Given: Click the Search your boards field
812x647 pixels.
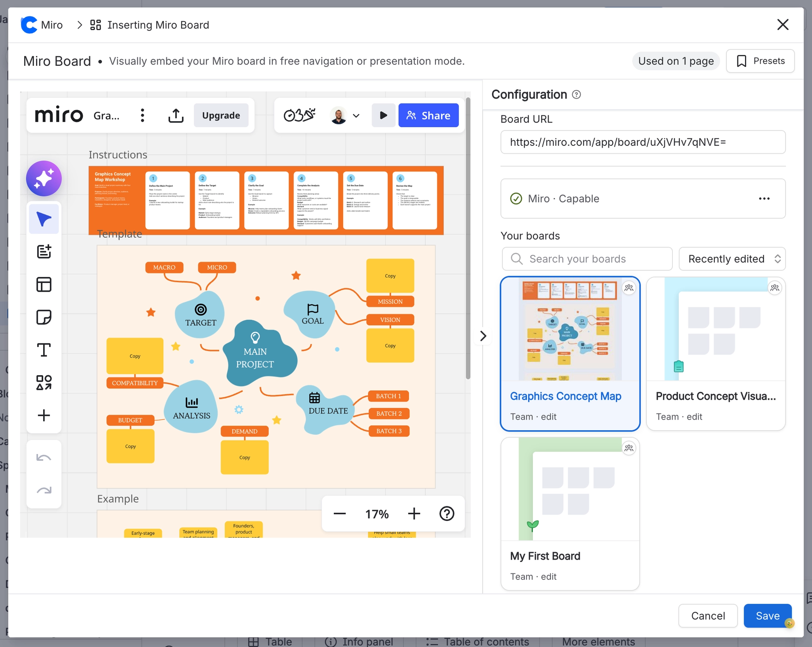Looking at the screenshot, I should pyautogui.click(x=587, y=259).
